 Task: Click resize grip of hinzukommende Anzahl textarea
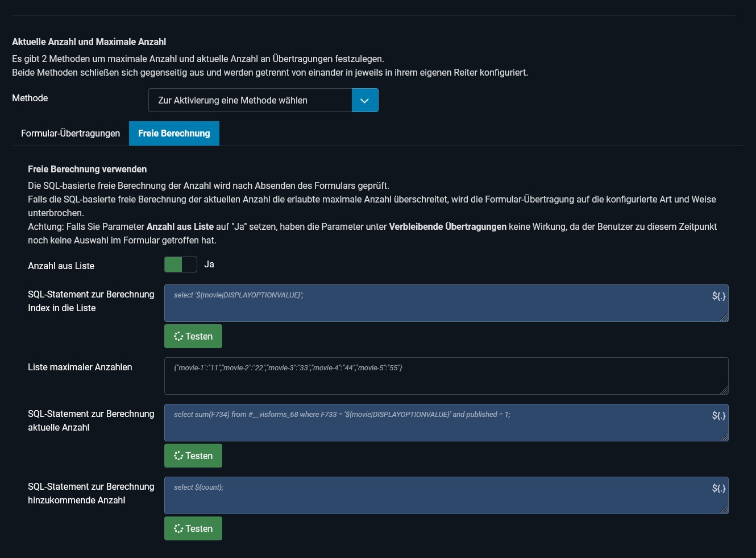(x=724, y=510)
